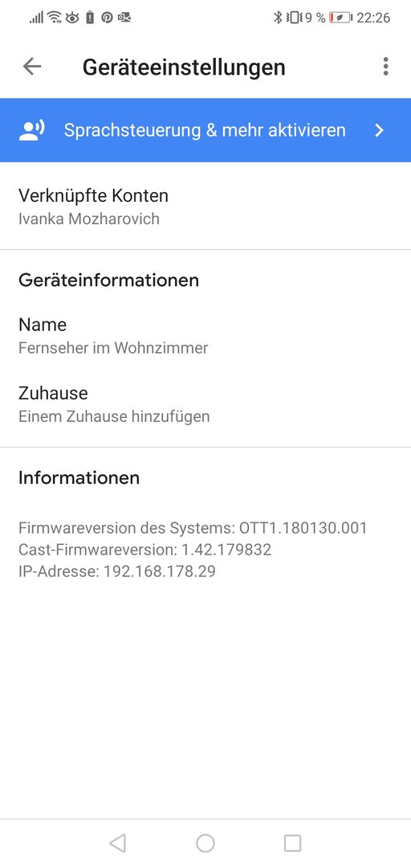Edit the device Name setting
411x868 pixels.
pos(205,335)
